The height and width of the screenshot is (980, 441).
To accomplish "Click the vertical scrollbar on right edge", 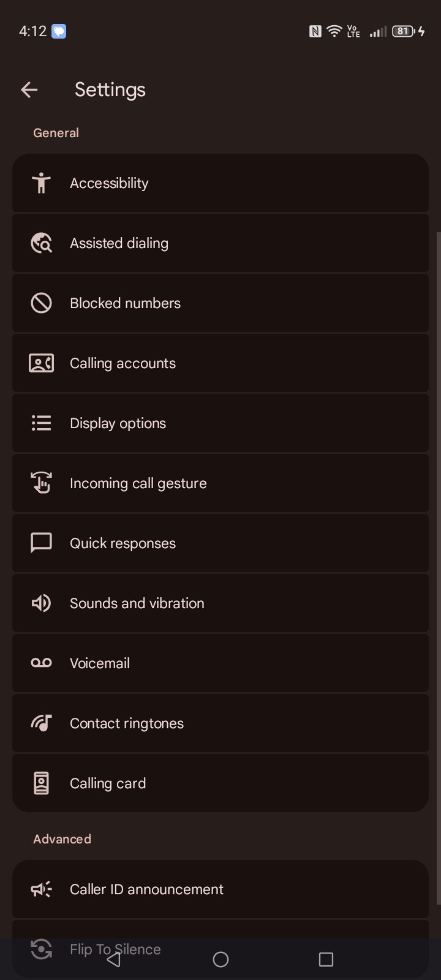I will coord(438,551).
